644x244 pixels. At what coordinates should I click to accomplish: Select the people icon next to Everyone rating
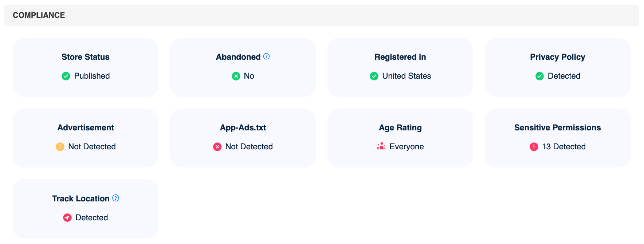tap(381, 146)
